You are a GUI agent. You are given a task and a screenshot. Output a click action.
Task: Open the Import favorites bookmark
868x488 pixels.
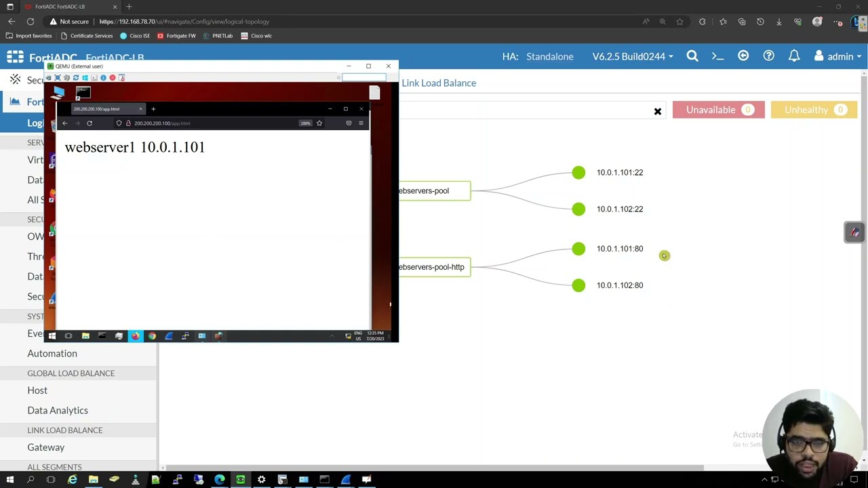pyautogui.click(x=29, y=36)
